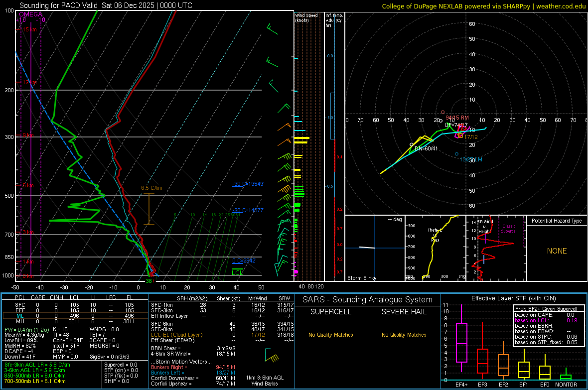Image resolution: width=588 pixels, height=390 pixels.
Task: Click the Storm Slinky panel label
Action: click(x=361, y=278)
